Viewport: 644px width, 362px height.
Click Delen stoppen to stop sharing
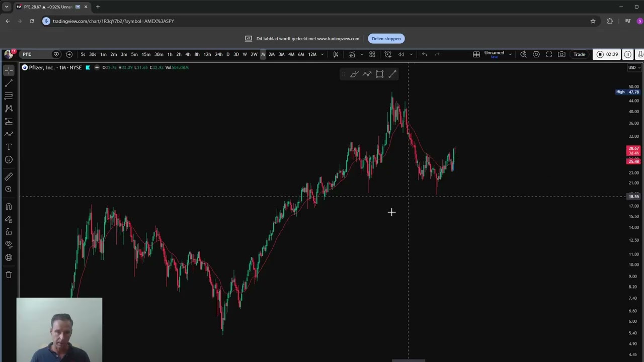tap(386, 39)
